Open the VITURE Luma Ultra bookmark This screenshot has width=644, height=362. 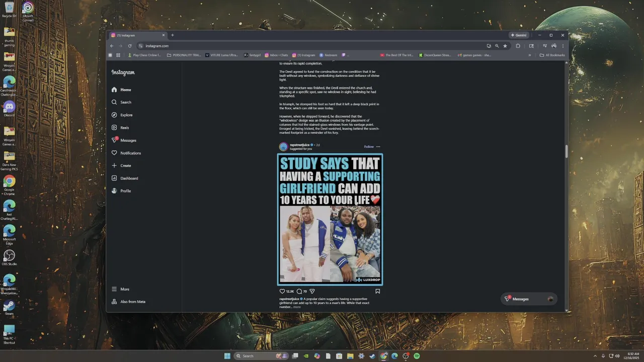222,55
